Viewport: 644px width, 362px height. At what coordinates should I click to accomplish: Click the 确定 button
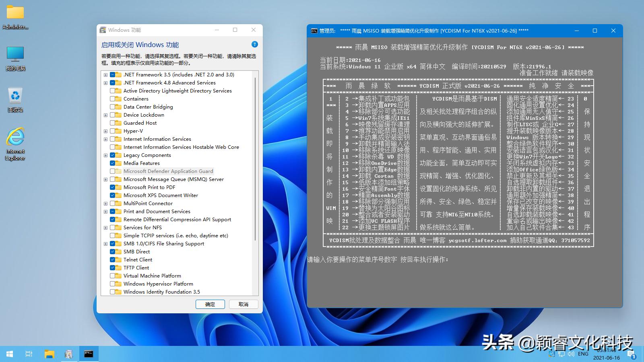point(210,304)
